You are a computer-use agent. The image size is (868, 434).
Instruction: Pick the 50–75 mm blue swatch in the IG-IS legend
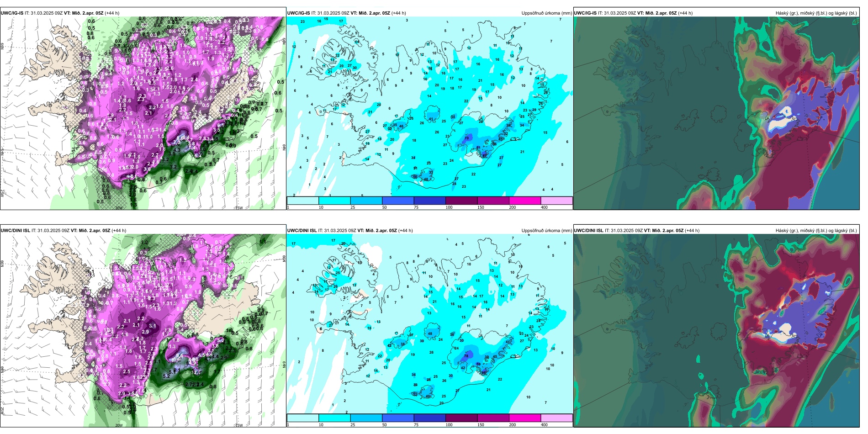398,201
